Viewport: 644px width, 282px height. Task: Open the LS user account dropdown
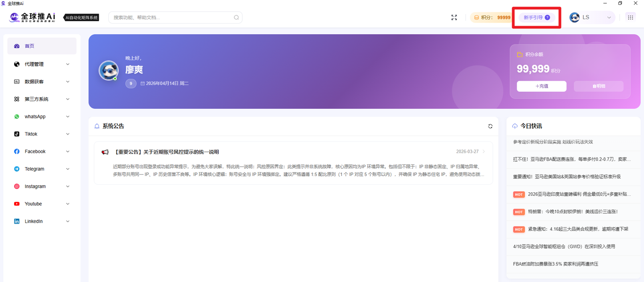[x=592, y=18]
